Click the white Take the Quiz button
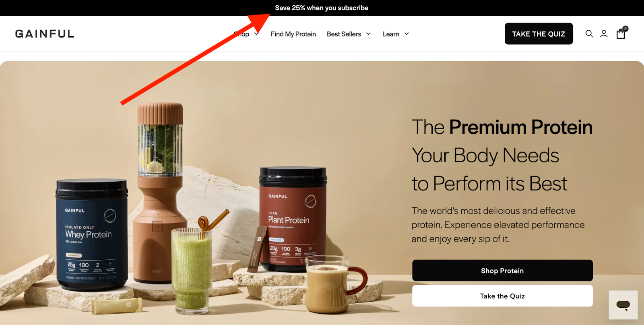 pyautogui.click(x=502, y=296)
